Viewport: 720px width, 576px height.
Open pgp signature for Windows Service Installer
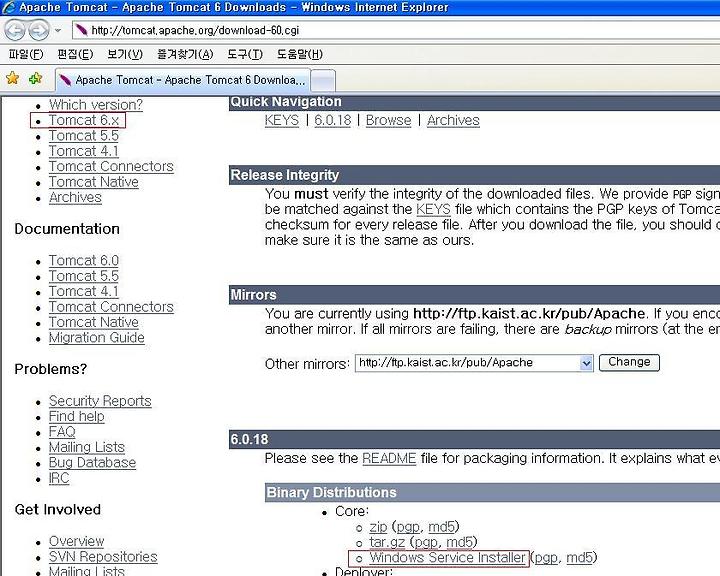tap(546, 558)
